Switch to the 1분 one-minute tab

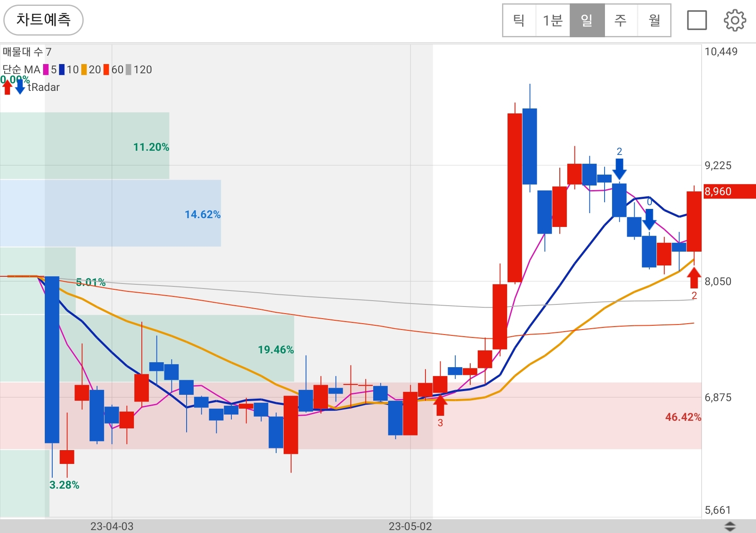pyautogui.click(x=553, y=20)
